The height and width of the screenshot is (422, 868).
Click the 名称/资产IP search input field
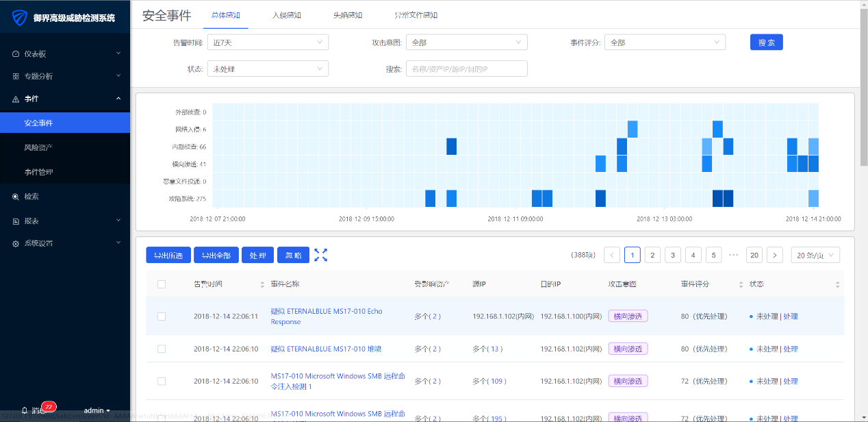pos(466,69)
